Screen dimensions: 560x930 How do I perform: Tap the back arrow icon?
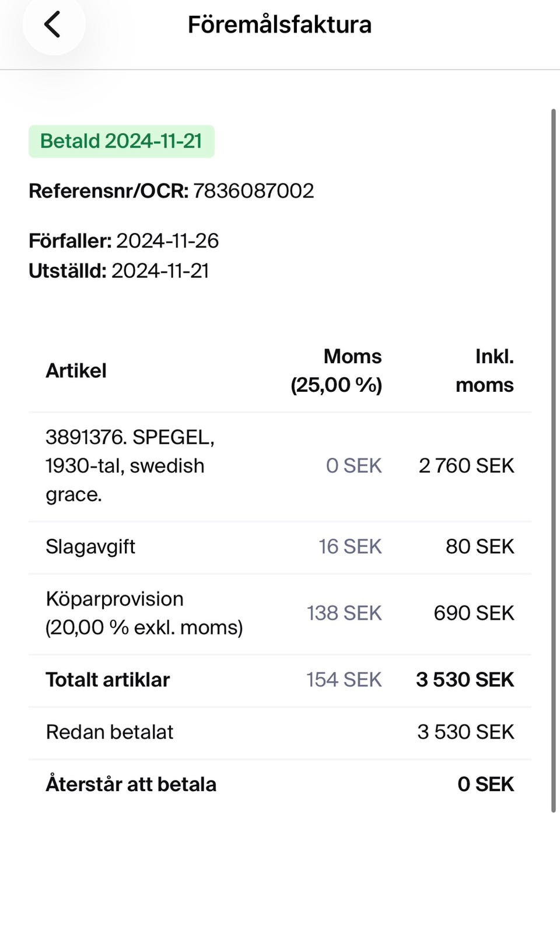pyautogui.click(x=52, y=25)
